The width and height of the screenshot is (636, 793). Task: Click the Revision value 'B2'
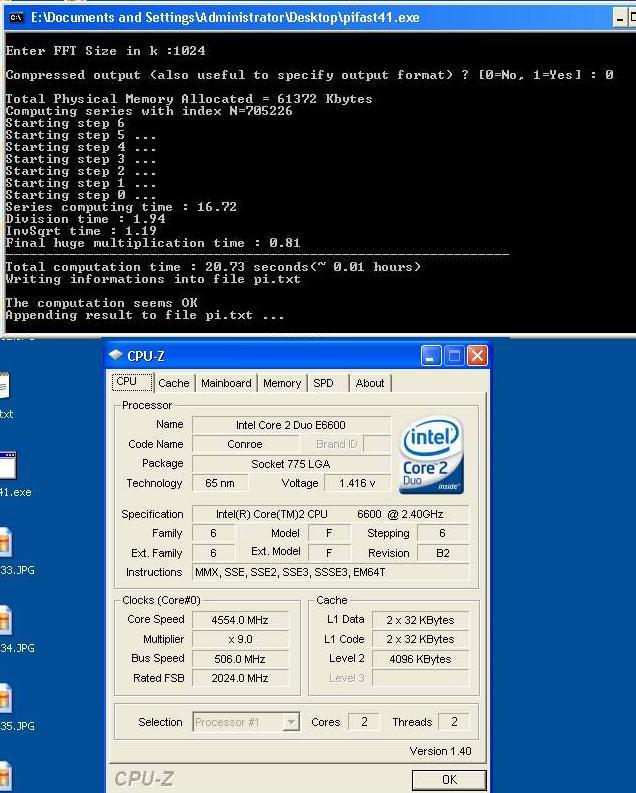443,553
